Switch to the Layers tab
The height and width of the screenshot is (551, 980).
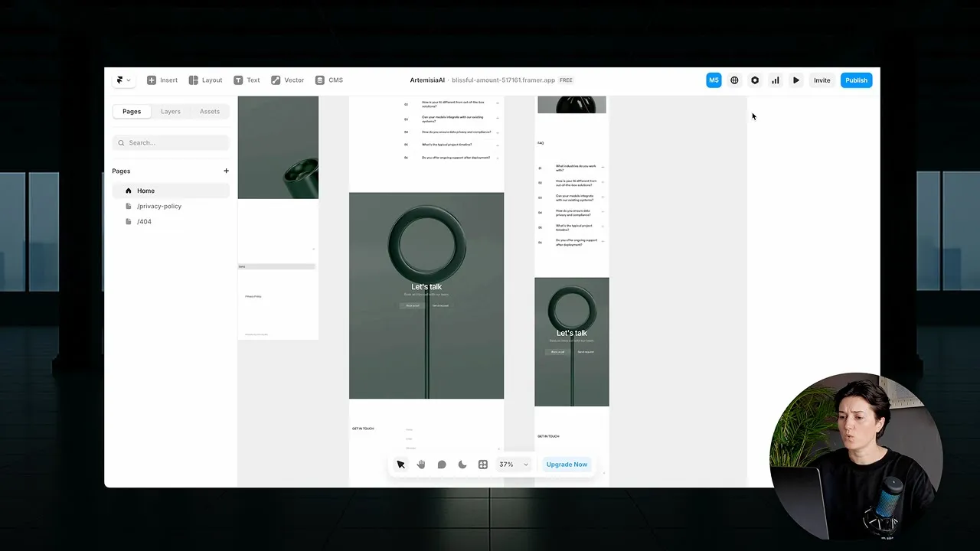[171, 112]
